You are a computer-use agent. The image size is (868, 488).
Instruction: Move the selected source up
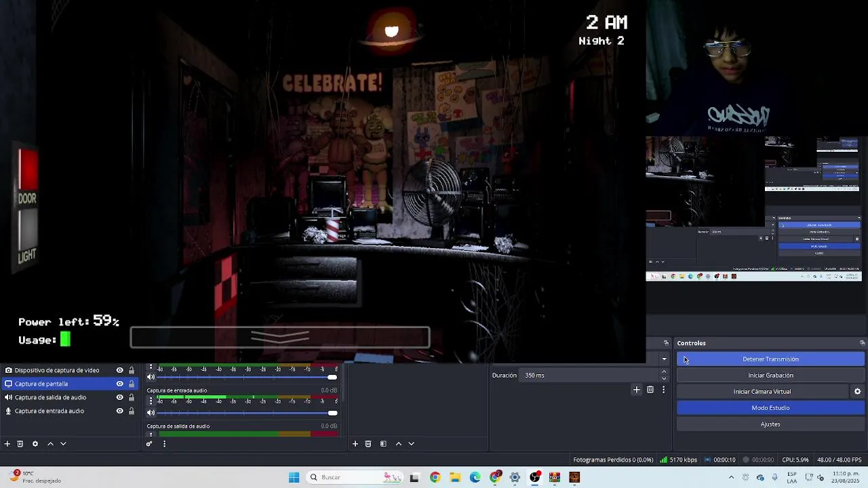click(x=50, y=444)
